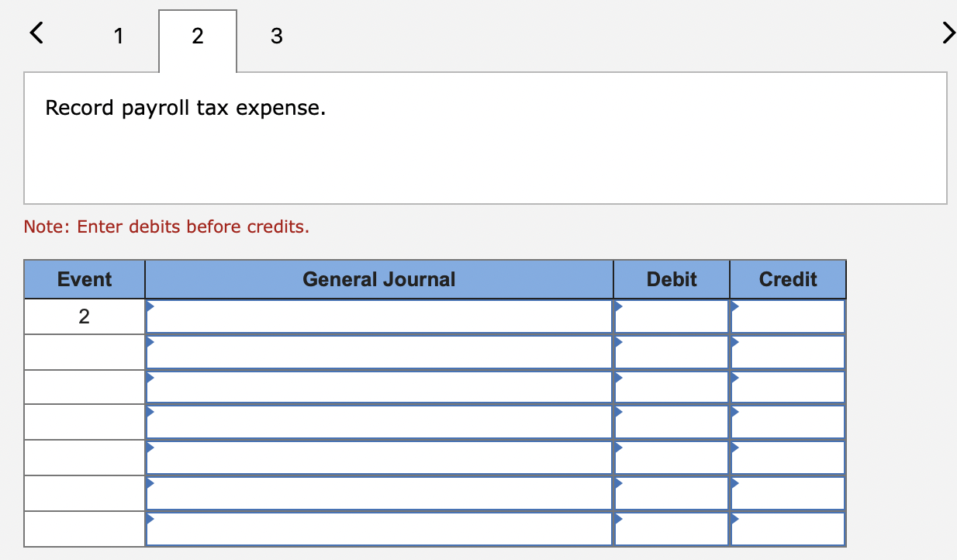Select journal entry tab 2
The width and height of the screenshot is (957, 560).
(198, 41)
